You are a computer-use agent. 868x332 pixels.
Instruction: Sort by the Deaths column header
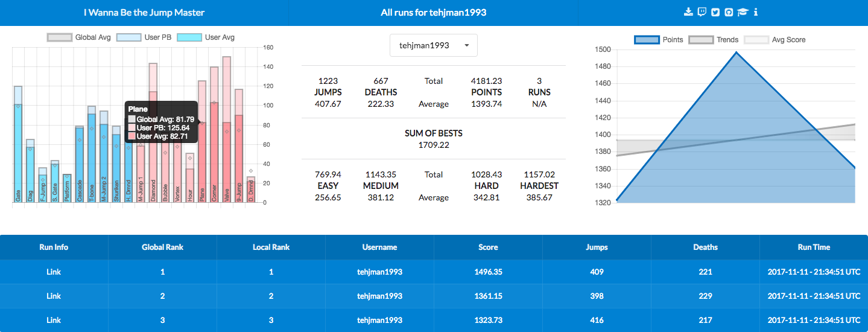705,247
